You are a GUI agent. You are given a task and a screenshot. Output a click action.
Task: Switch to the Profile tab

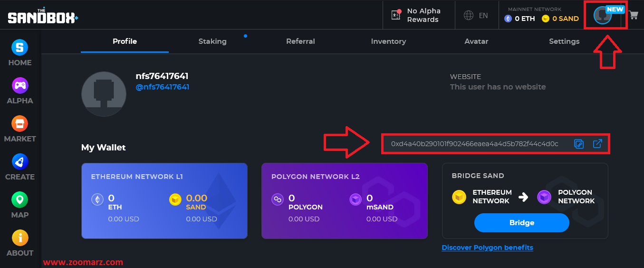[125, 41]
